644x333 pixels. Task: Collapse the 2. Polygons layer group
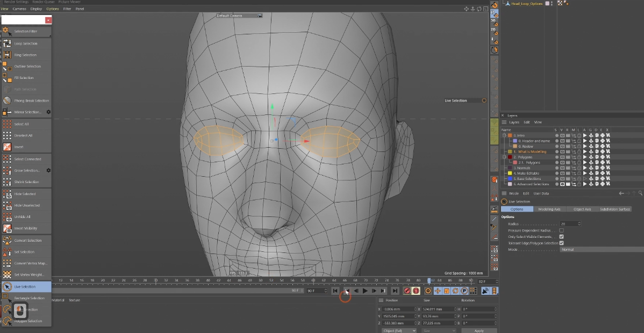(x=504, y=157)
